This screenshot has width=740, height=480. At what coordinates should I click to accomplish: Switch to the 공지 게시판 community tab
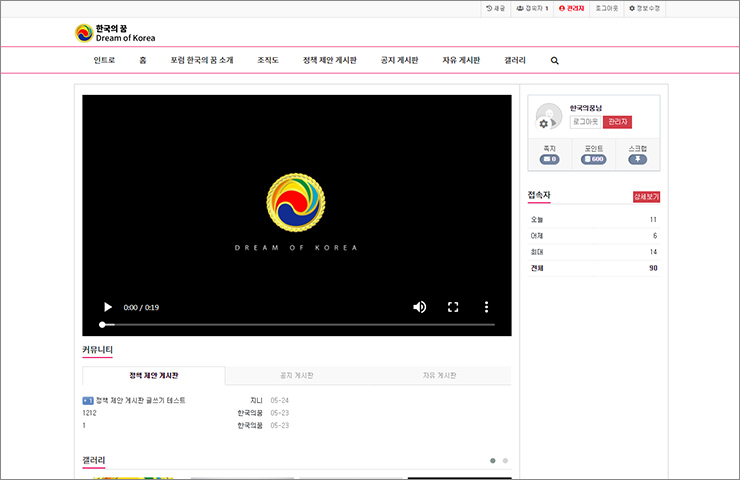(297, 376)
